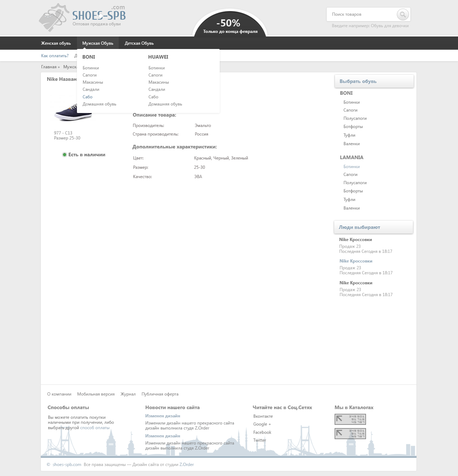458x476 pixels.
Task: Open the Как оплатить? link
Action: pyautogui.click(x=55, y=56)
